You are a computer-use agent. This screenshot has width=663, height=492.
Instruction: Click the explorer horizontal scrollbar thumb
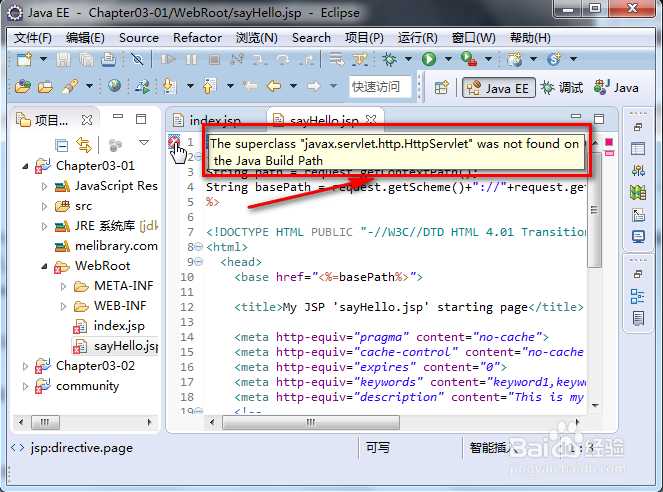pos(45,422)
